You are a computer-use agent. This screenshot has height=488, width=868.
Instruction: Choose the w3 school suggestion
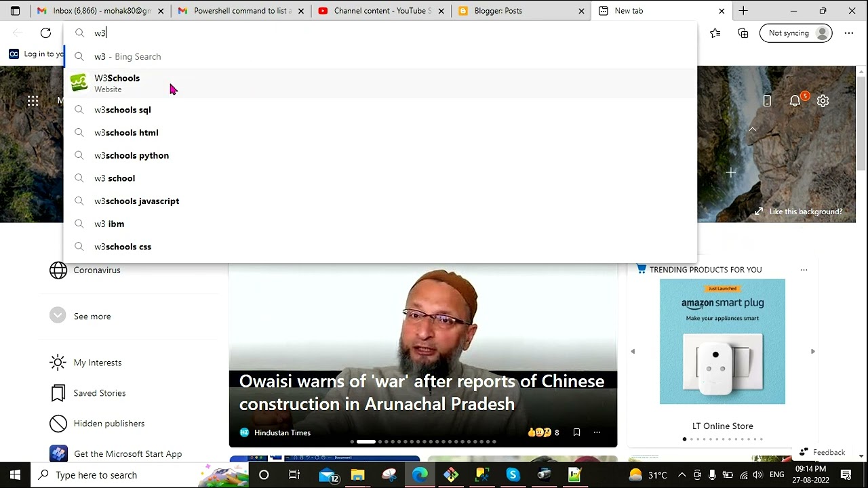[x=380, y=178]
